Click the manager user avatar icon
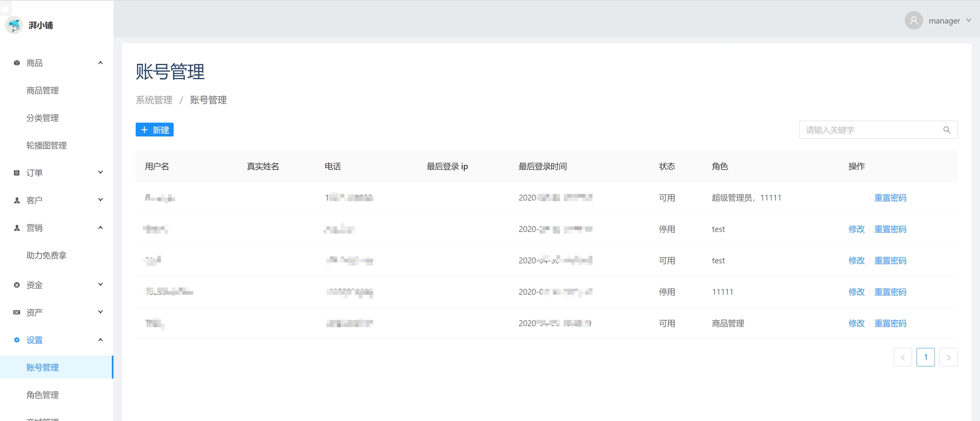The width and height of the screenshot is (980, 421). (x=913, y=20)
